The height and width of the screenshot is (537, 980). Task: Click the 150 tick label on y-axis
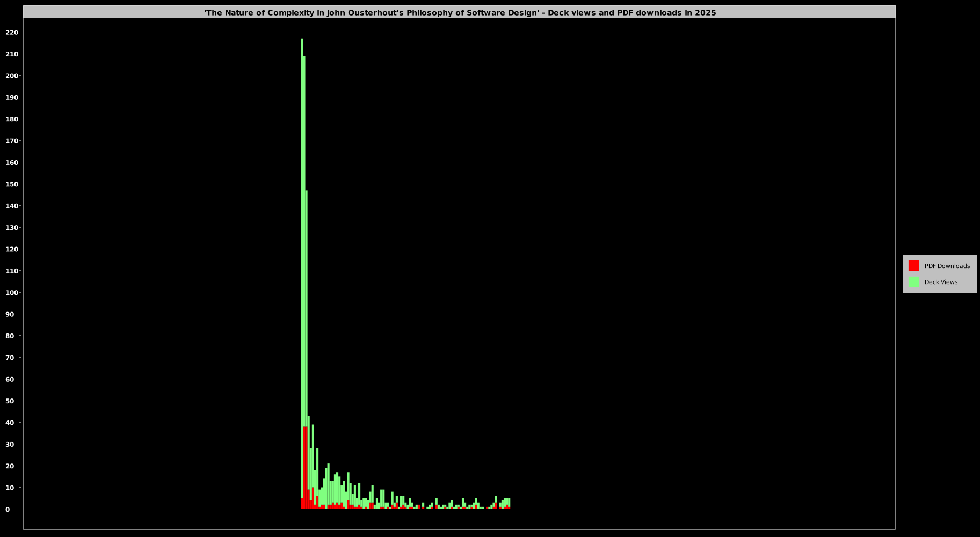(11, 184)
